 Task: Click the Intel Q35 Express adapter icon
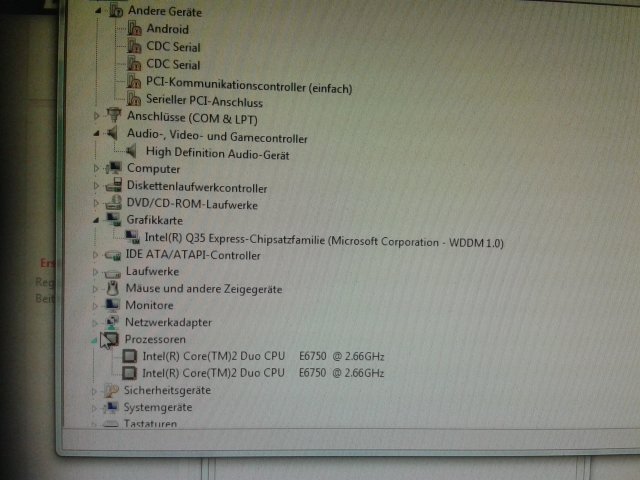click(x=132, y=236)
